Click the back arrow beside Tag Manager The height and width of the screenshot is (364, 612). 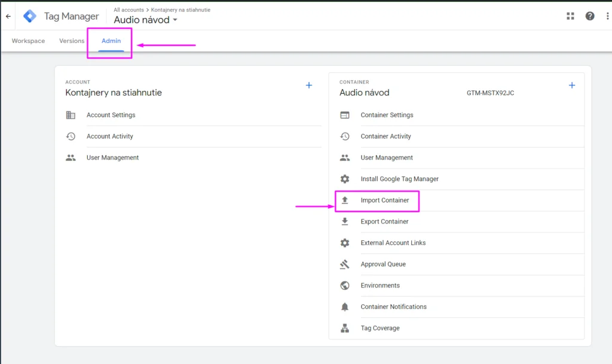pos(8,16)
